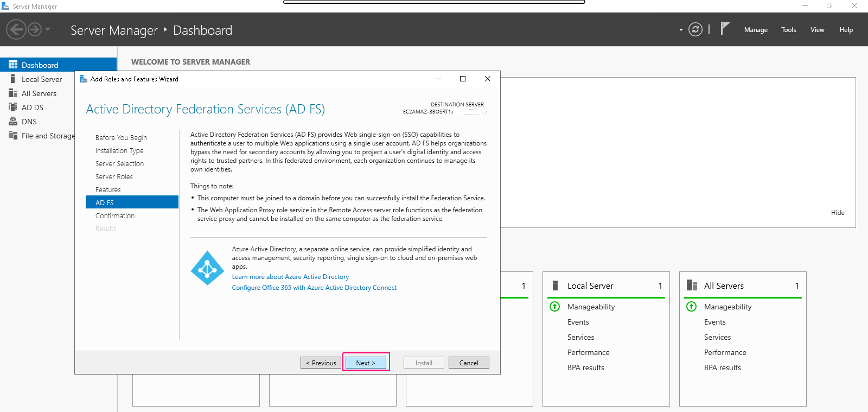Select the AD FS wizard step
This screenshot has width=868, height=412.
(132, 202)
